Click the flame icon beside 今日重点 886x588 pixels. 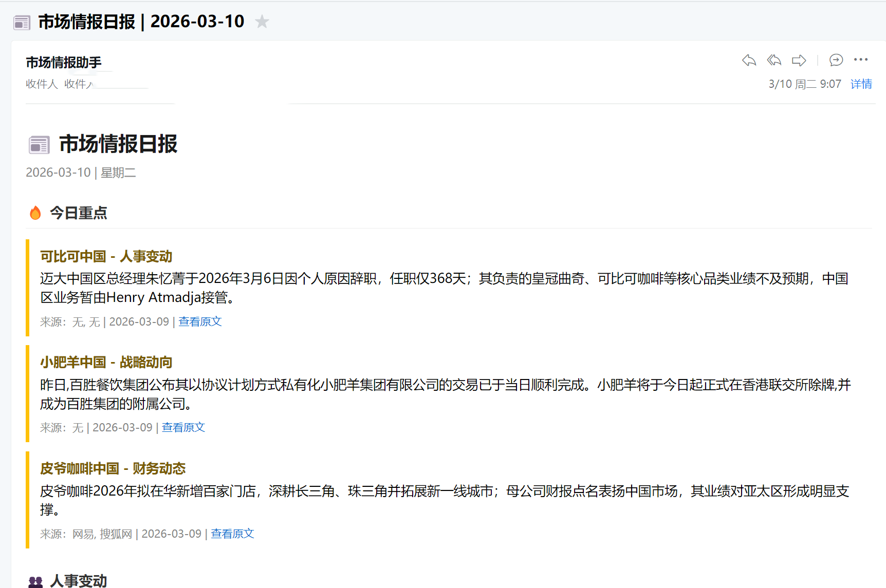click(35, 213)
